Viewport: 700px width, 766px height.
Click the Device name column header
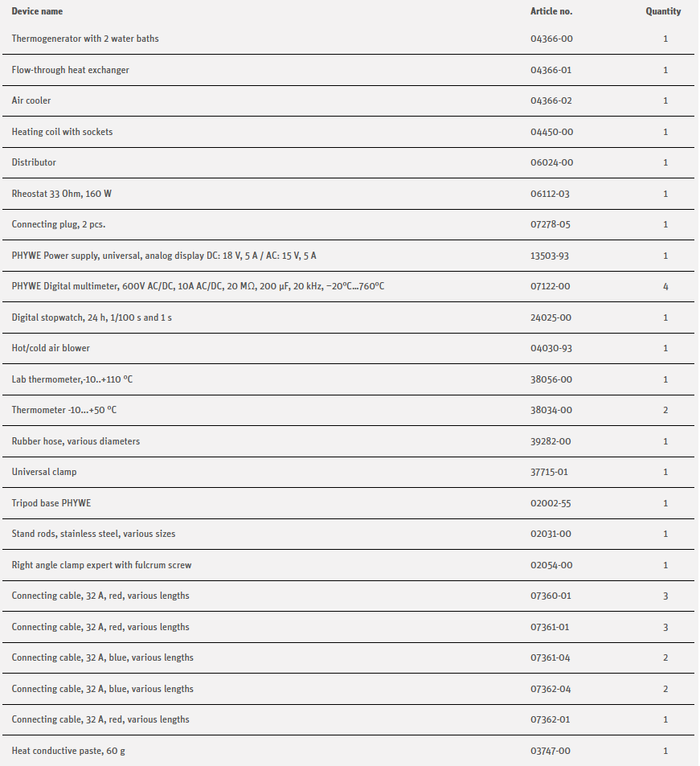click(x=37, y=11)
